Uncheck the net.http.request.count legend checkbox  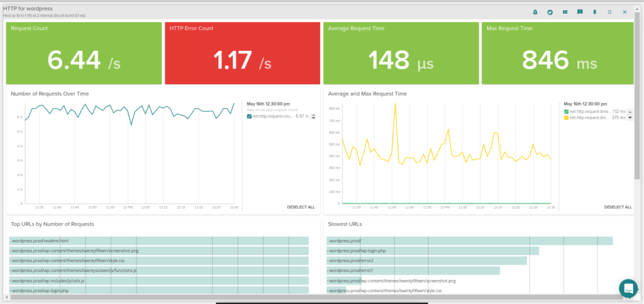[x=249, y=117]
